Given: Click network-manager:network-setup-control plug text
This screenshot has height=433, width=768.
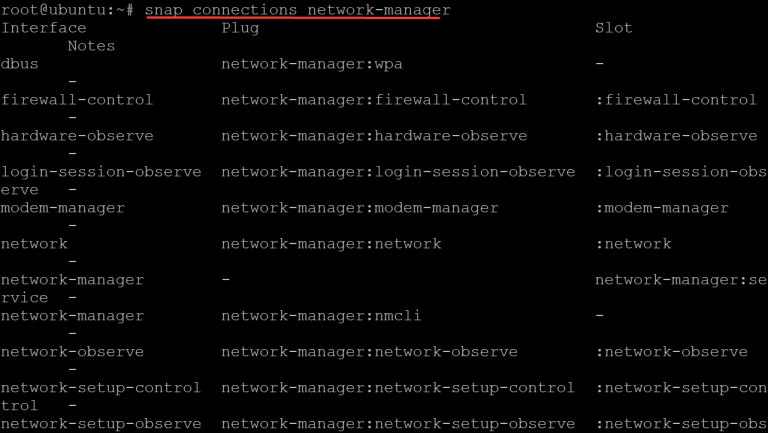Looking at the screenshot, I should [398, 388].
